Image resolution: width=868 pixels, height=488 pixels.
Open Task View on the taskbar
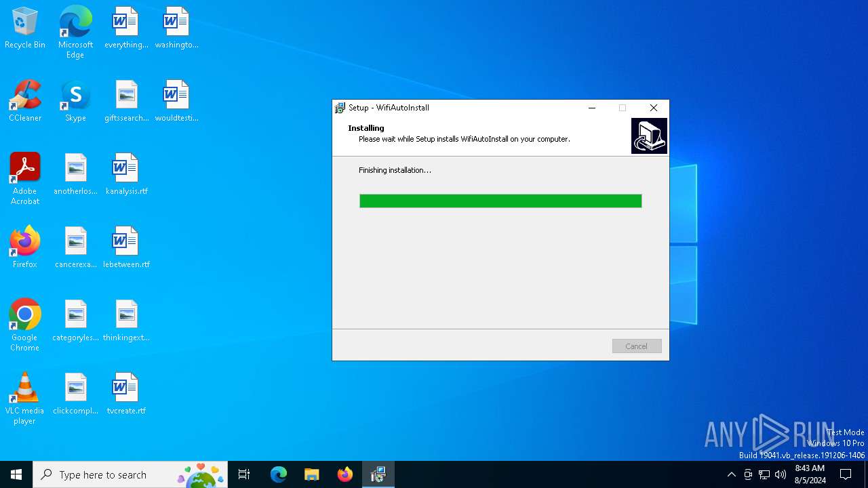coord(244,474)
